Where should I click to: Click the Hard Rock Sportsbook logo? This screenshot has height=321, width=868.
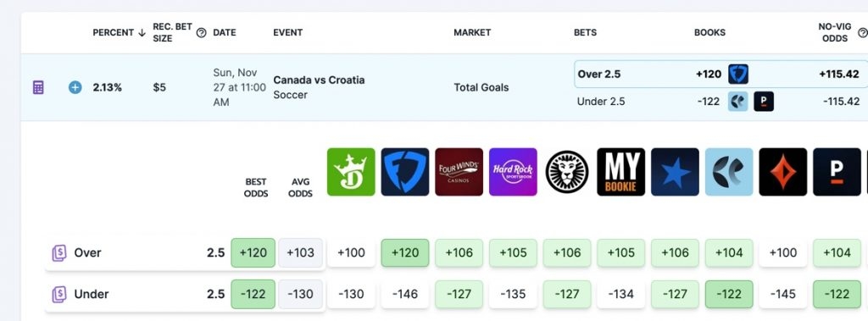(513, 172)
